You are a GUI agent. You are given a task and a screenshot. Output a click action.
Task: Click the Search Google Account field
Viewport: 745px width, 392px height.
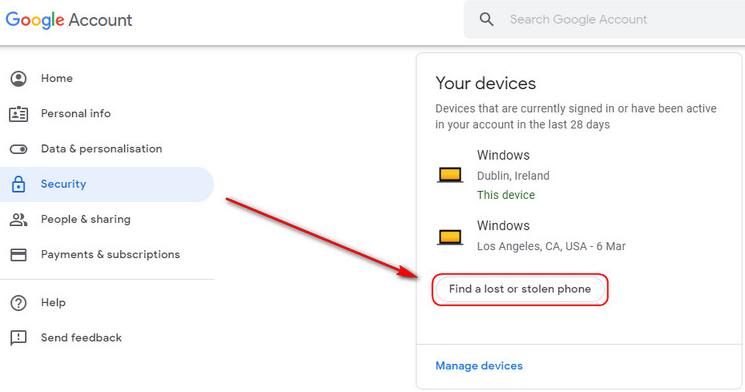pos(604,19)
